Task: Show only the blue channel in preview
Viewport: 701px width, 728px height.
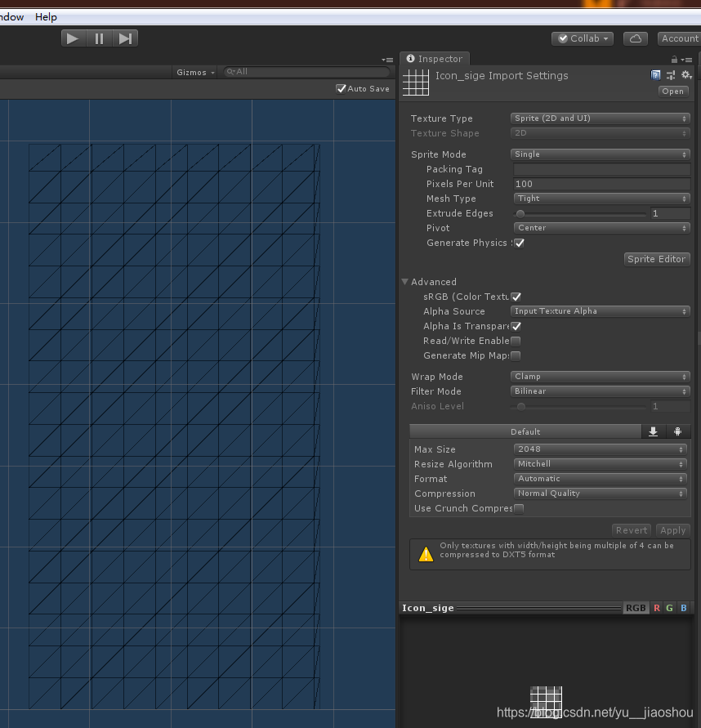Action: 683,608
